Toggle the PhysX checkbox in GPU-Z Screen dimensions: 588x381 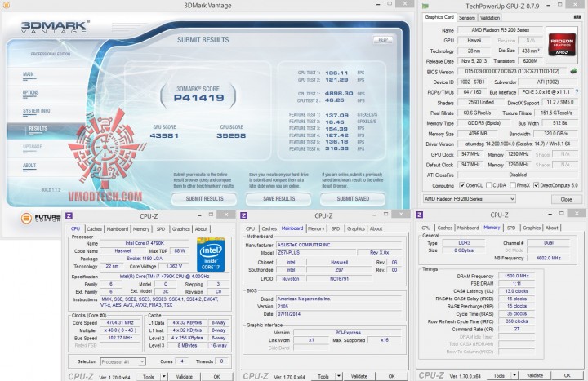pos(513,185)
